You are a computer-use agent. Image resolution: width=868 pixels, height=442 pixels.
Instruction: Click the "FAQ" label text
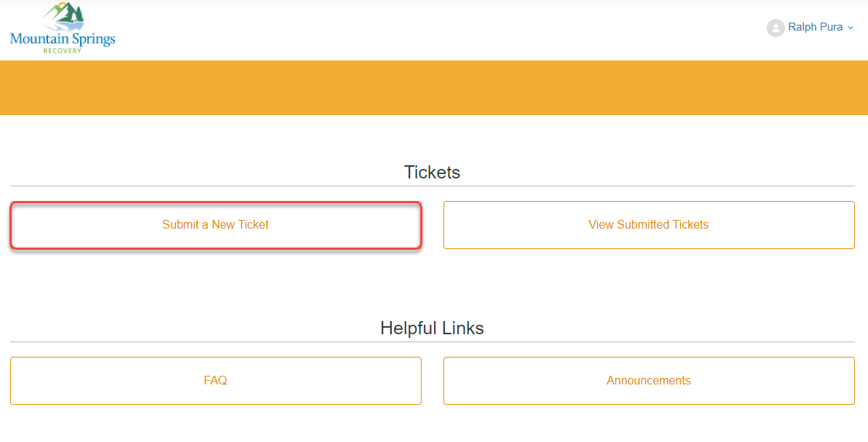[216, 381]
